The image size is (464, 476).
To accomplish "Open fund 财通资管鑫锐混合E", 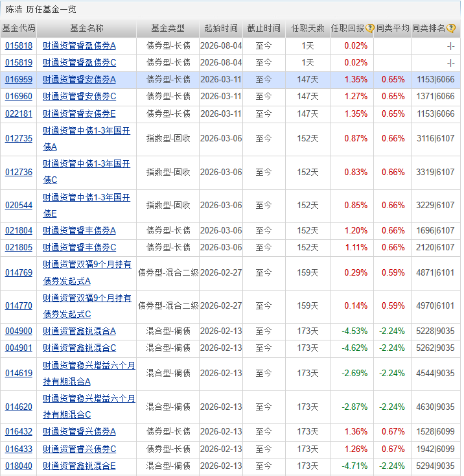I will coord(79,466).
